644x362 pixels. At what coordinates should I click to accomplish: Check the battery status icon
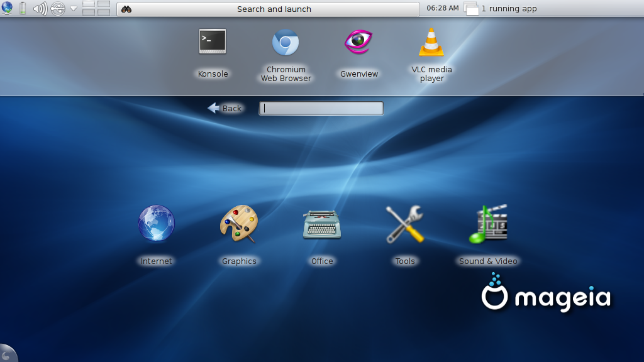[23, 8]
